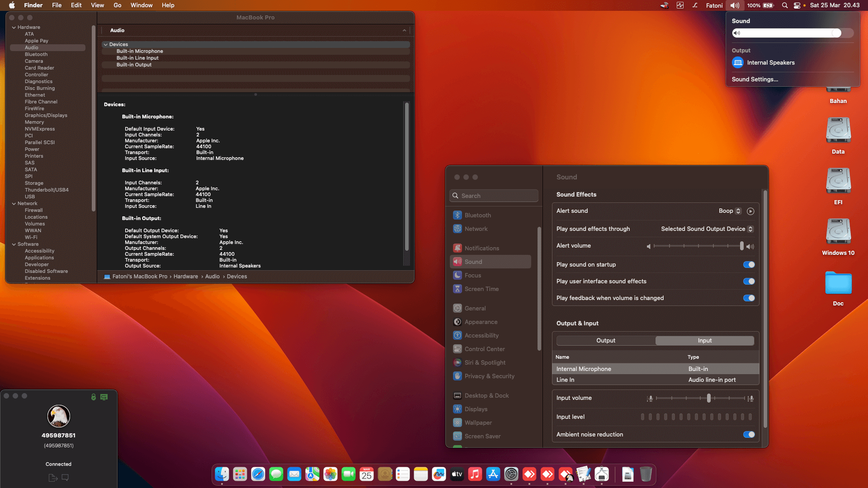This screenshot has width=868, height=488.
Task: Turn off Ambient noise reduction
Action: [x=748, y=434]
